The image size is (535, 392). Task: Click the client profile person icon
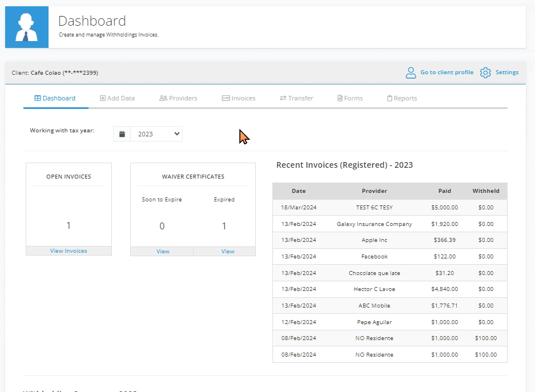pyautogui.click(x=411, y=72)
